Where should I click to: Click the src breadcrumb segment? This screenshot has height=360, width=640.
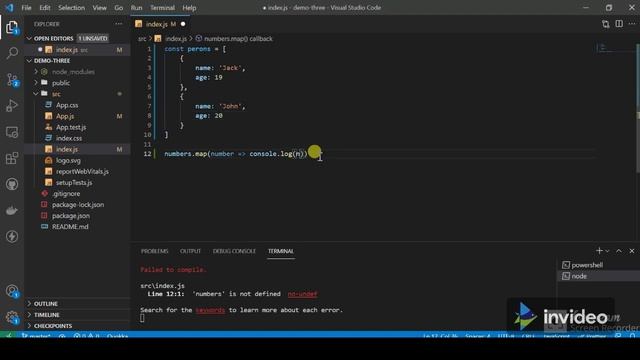point(142,39)
